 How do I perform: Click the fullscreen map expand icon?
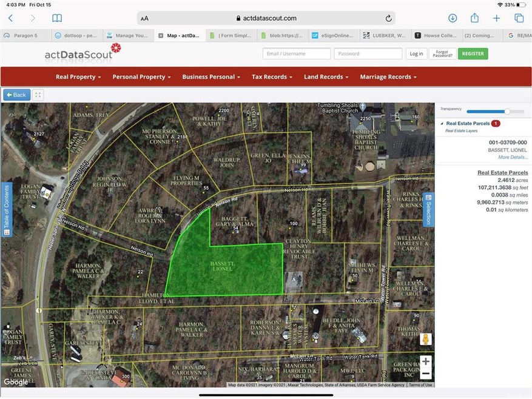pyautogui.click(x=38, y=95)
